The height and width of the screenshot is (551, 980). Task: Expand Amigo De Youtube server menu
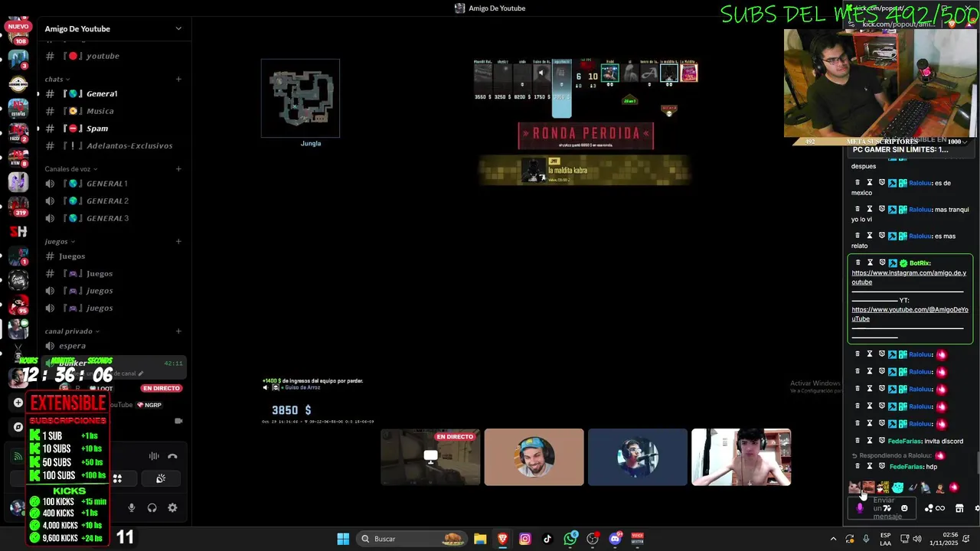(178, 29)
